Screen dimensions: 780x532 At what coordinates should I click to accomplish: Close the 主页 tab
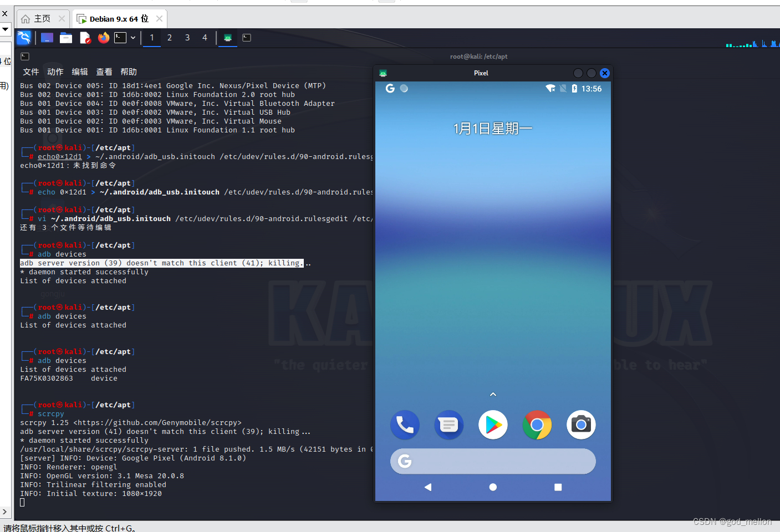click(x=62, y=19)
